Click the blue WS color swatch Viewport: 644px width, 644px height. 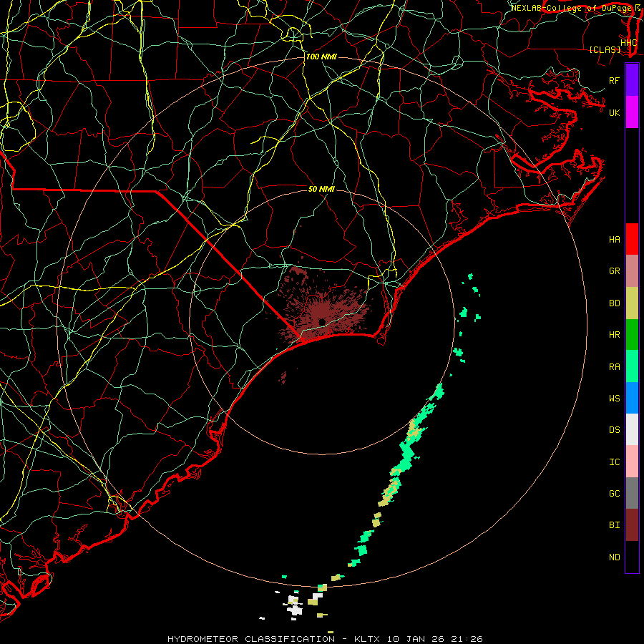point(632,398)
